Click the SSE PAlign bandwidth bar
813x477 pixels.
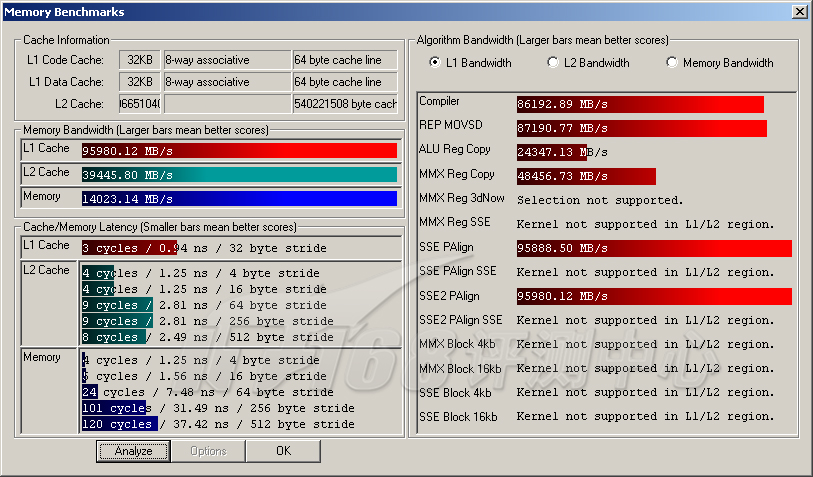[653, 248]
